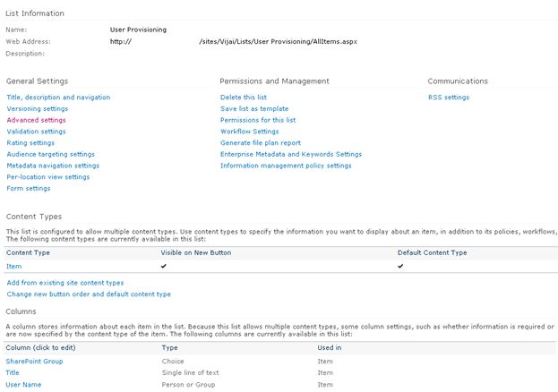Open Audience targeting settings
The height and width of the screenshot is (392, 558).
point(51,154)
